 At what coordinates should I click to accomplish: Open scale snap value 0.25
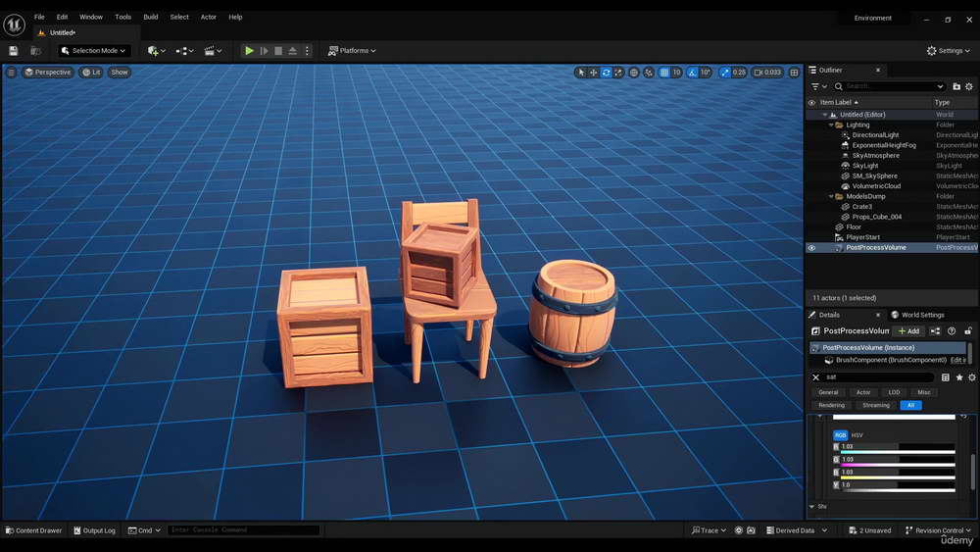point(739,73)
